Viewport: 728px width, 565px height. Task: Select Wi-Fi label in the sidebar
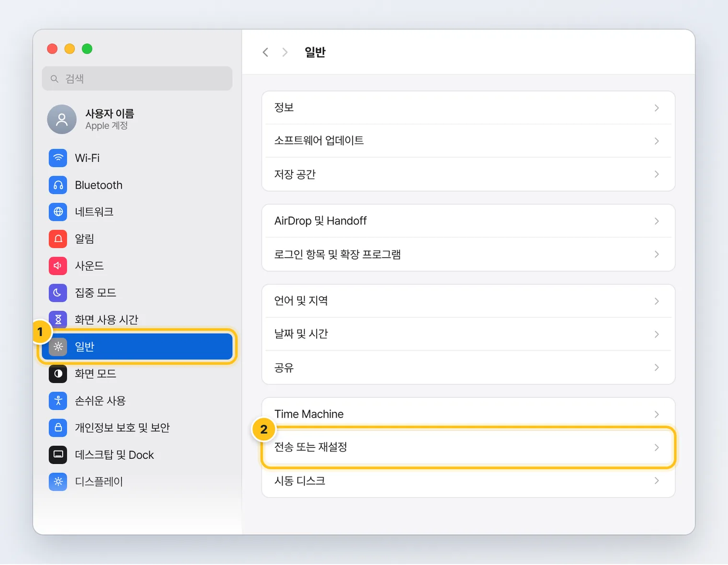pyautogui.click(x=87, y=158)
